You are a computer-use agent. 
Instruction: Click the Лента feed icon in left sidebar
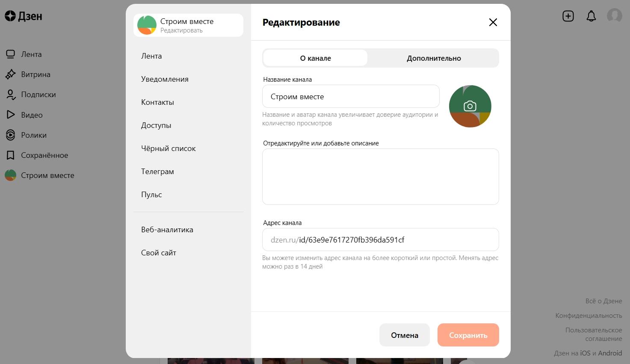(10, 54)
